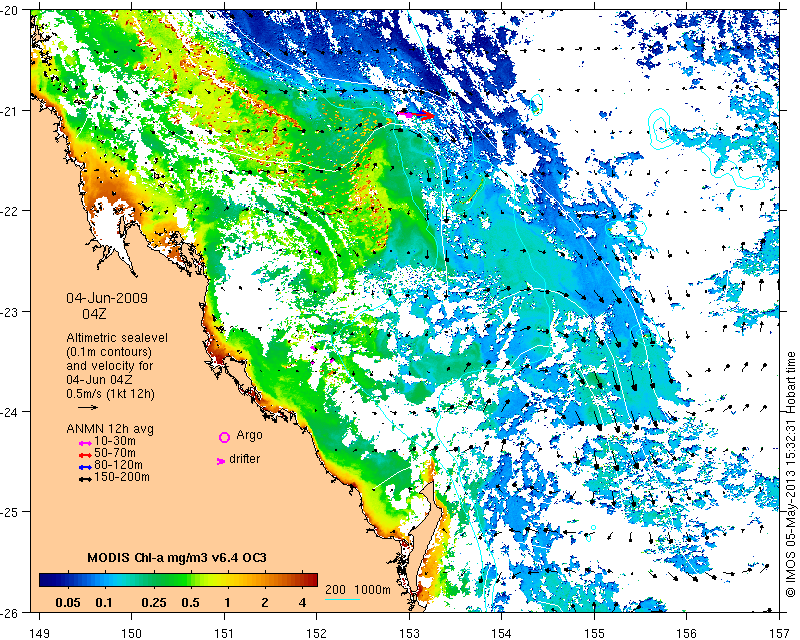
Task: Click the 'ANMN 12h avg' legend heading
Action: [110, 429]
